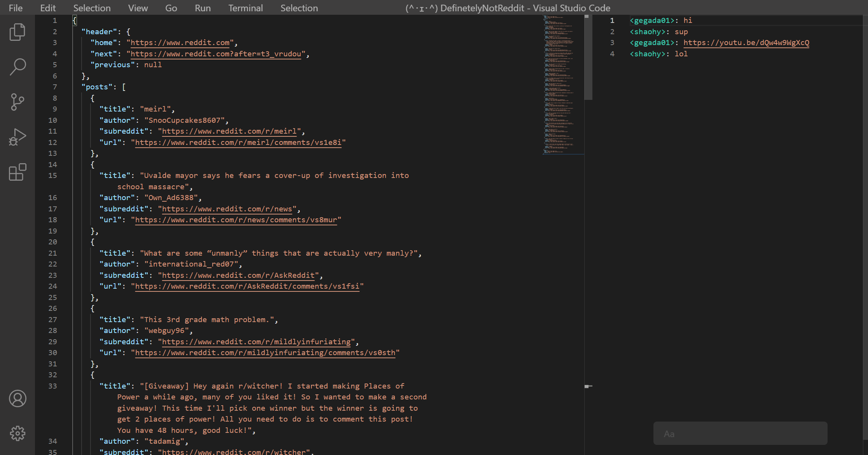This screenshot has width=868, height=455.
Task: Follow the meirl comments vs1e8i link
Action: click(x=238, y=143)
